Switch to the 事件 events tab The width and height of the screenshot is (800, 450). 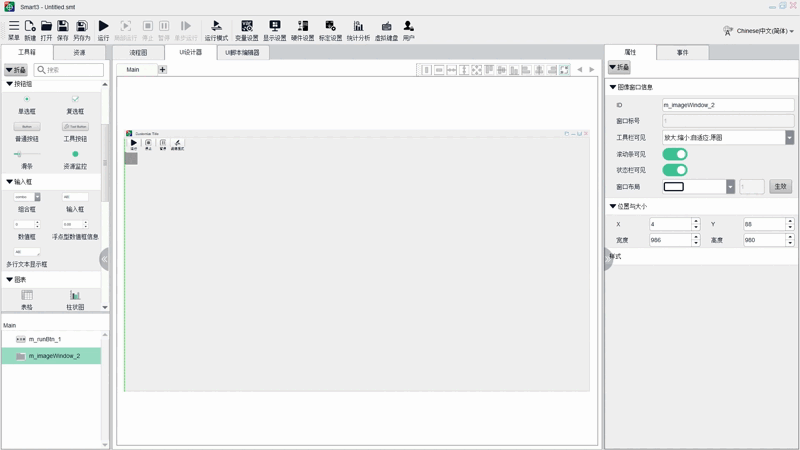682,52
